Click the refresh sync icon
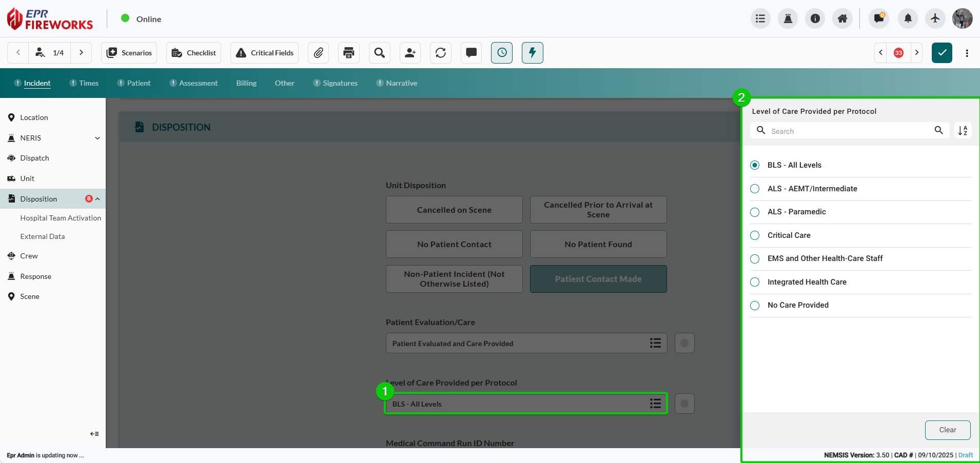980x463 pixels. pyautogui.click(x=441, y=53)
